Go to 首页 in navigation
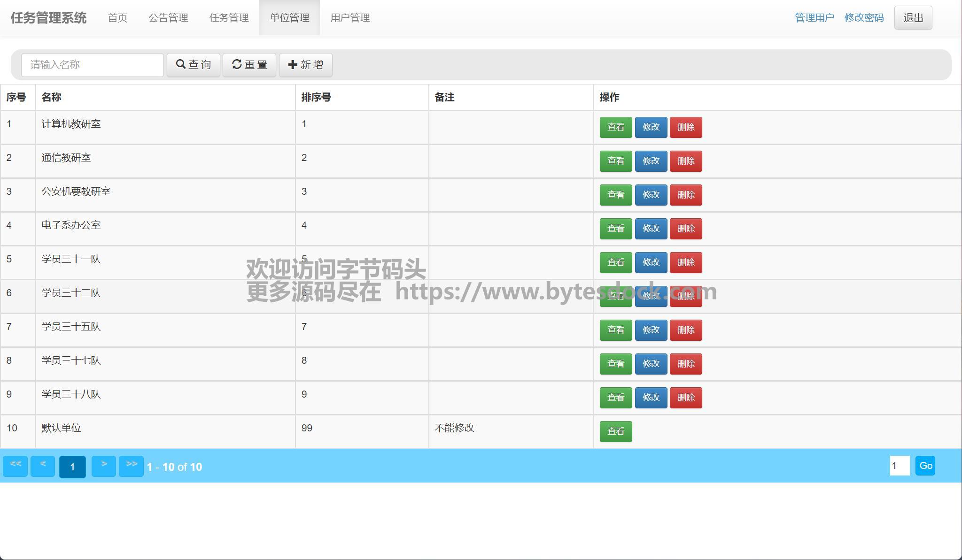Screen dimensions: 962x560 (x=117, y=18)
